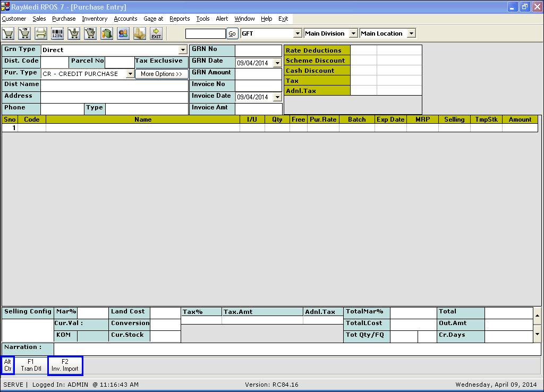
Task: Click the Parcel No input field
Action: point(120,62)
